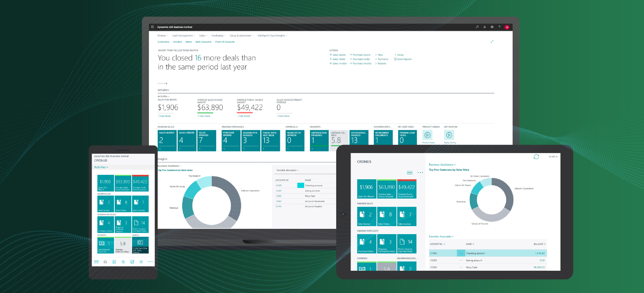Tap Unprocessed Payments tile on the phone
Image resolution: width=644 pixels, height=293 pixels.
coord(106,245)
